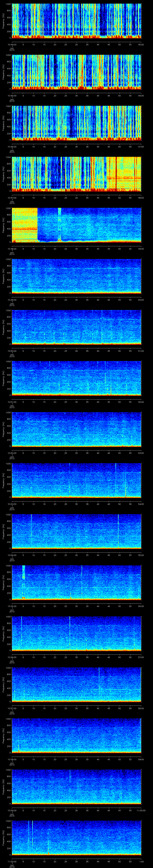Select the spectrogram panel starting at 10:47:00
The width and height of the screenshot is (153, 868).
pos(76,174)
